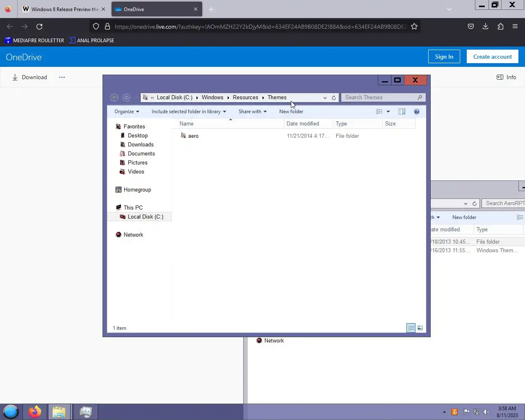Click the volume speaker tray icon
Image resolution: width=525 pixels, height=420 pixels.
tap(486, 412)
